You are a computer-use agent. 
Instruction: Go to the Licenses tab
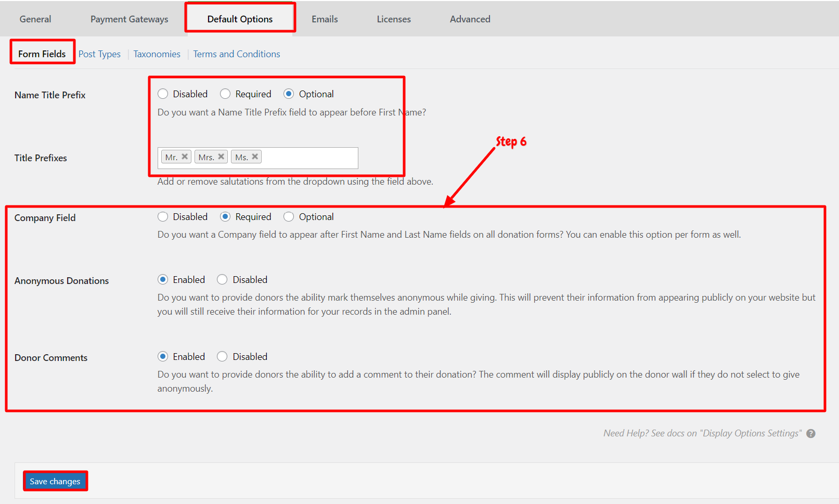click(394, 19)
